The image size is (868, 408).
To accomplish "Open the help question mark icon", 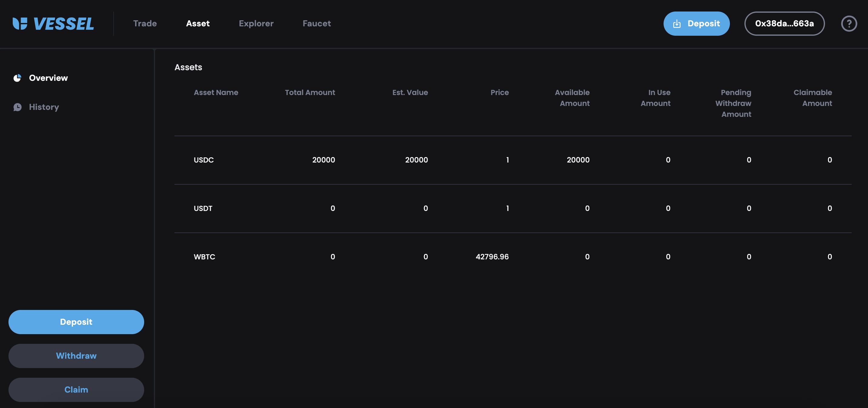I will 848,24.
